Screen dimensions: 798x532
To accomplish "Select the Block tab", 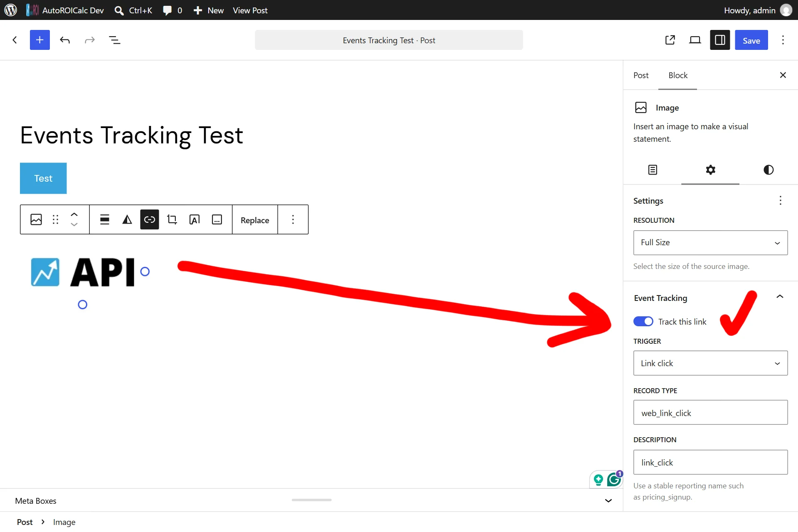I will point(678,75).
